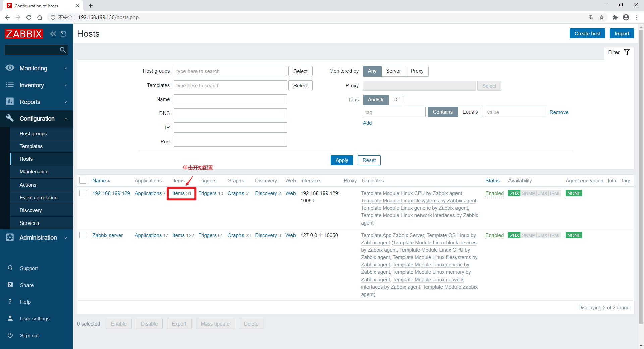Set Monitored by to Server
The height and width of the screenshot is (349, 644).
coord(393,71)
